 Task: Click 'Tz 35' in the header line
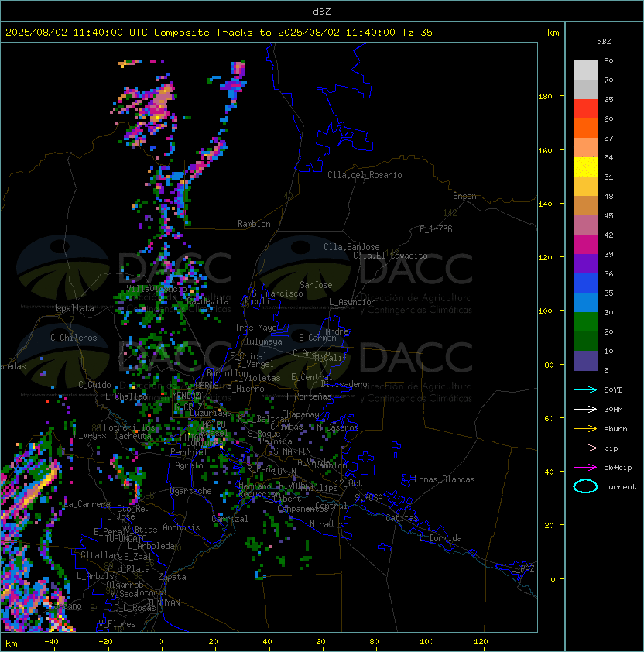pyautogui.click(x=417, y=33)
